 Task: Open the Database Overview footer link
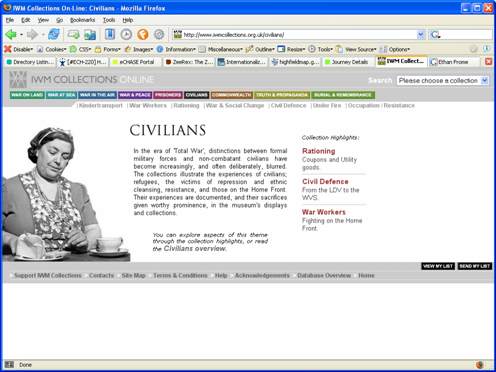[x=324, y=275]
